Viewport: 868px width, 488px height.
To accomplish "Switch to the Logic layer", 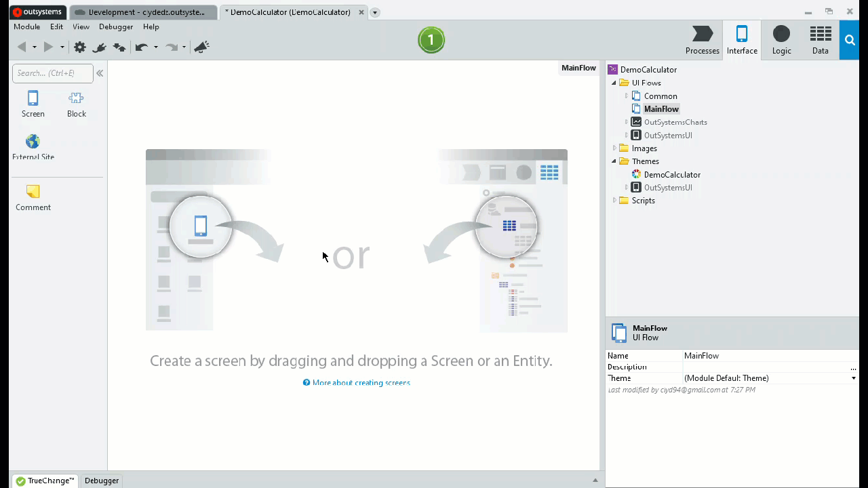I will (781, 40).
